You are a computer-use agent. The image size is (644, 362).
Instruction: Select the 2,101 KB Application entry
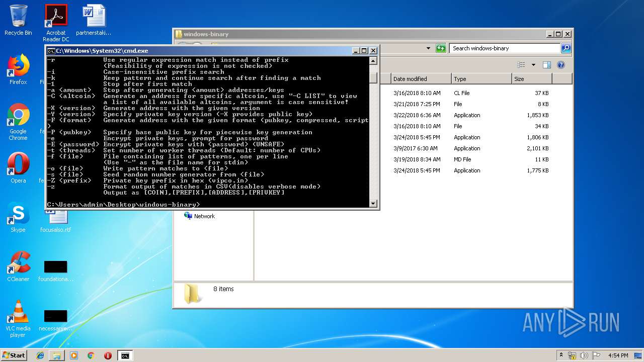click(x=413, y=148)
